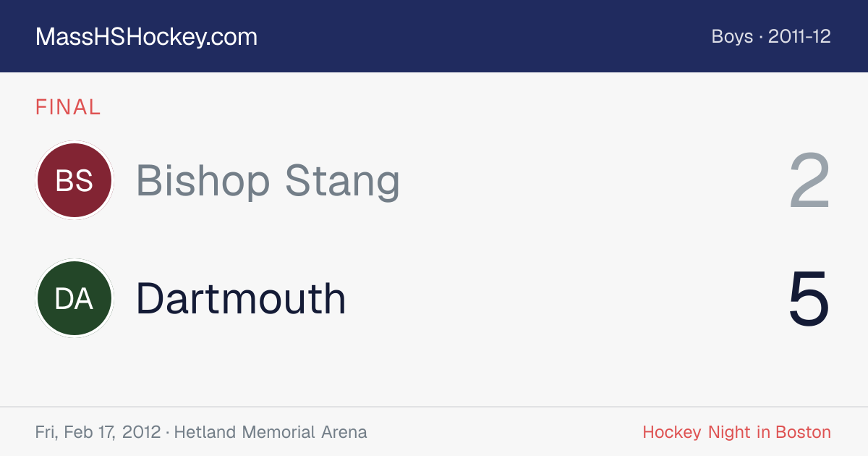Click the Bishop Stang BS logo badge
Screen dimensions: 868x456
coord(75,180)
